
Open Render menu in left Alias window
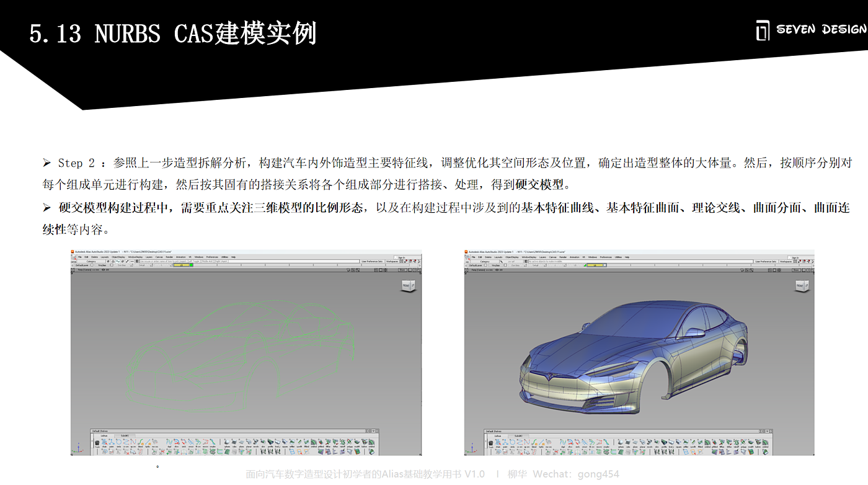pos(169,257)
